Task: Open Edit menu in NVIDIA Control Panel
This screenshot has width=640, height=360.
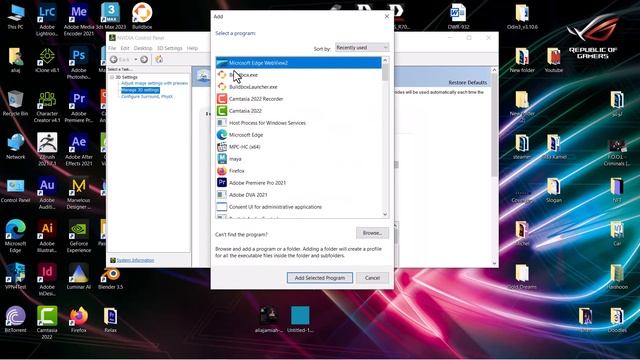Action: [125, 48]
